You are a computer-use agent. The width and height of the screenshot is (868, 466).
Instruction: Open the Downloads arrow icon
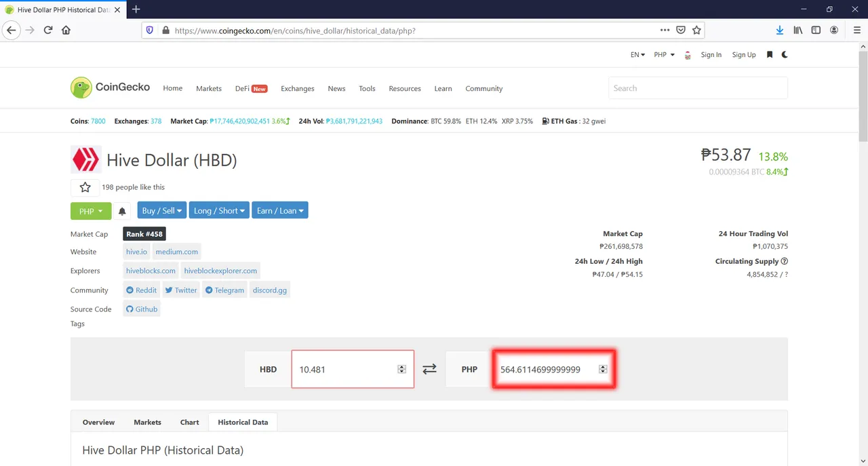click(780, 30)
